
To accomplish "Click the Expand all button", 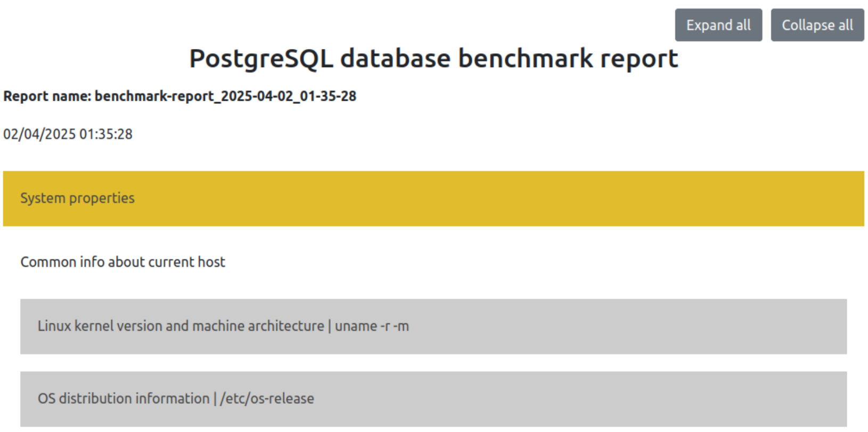I will 718,25.
